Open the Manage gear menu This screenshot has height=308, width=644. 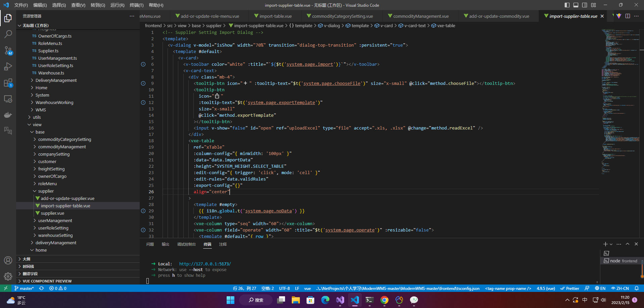point(8,276)
